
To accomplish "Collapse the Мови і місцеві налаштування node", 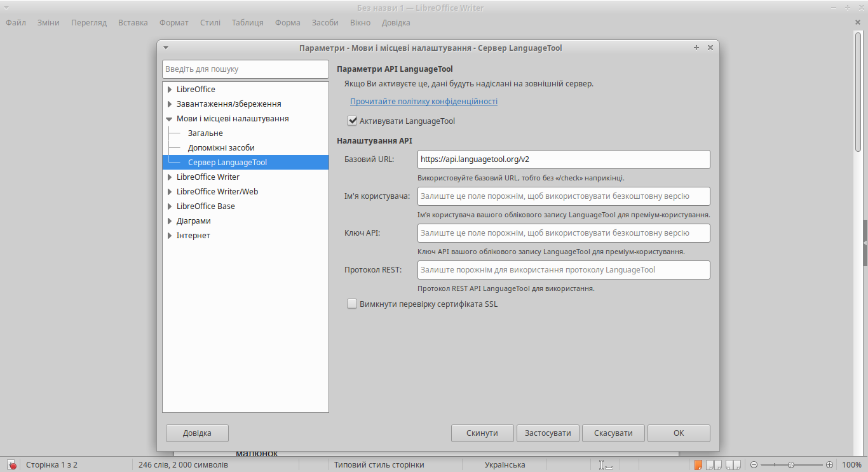I will pyautogui.click(x=170, y=119).
